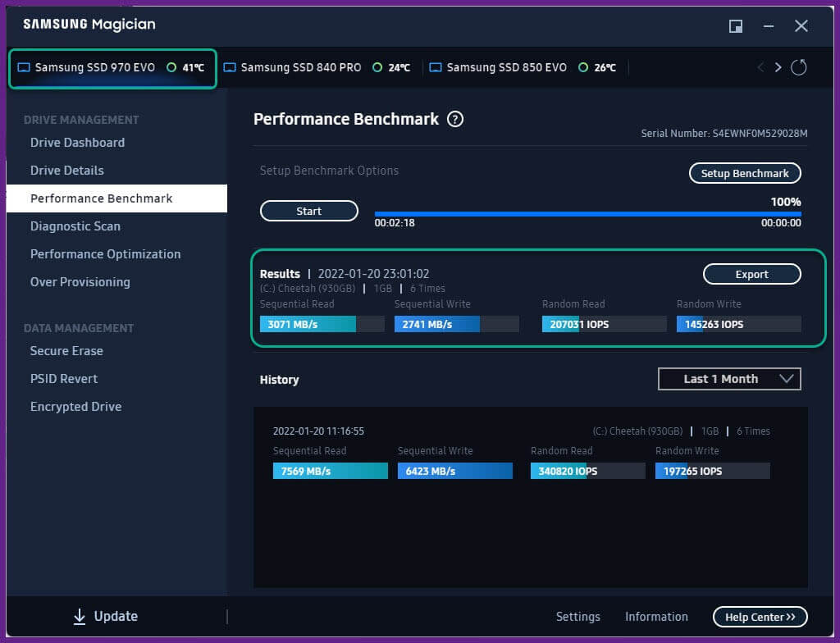840x643 pixels.
Task: Click the health status circle for 970 EVO
Action: [171, 67]
